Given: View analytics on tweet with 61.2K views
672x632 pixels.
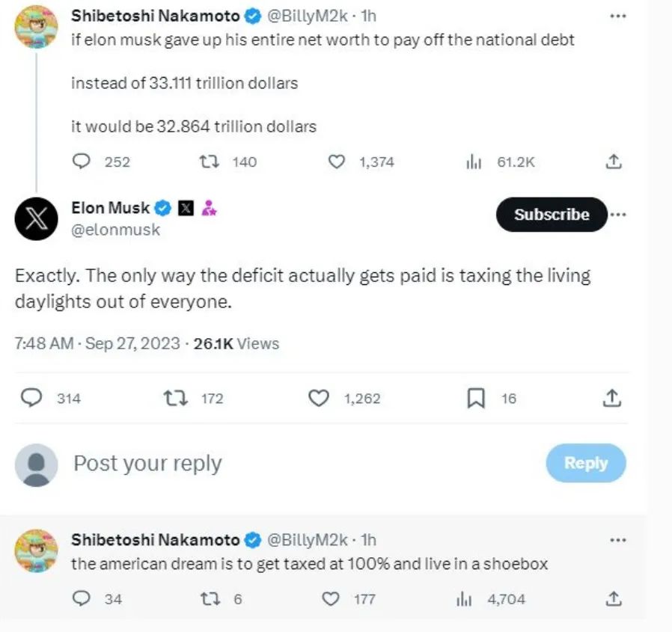Looking at the screenshot, I should coord(472,161).
